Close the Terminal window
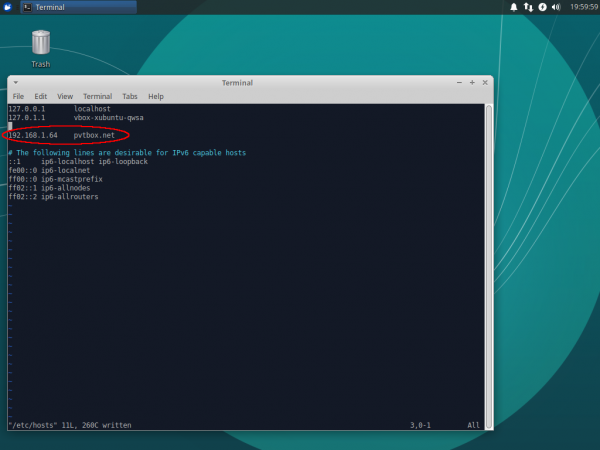 pyautogui.click(x=485, y=82)
